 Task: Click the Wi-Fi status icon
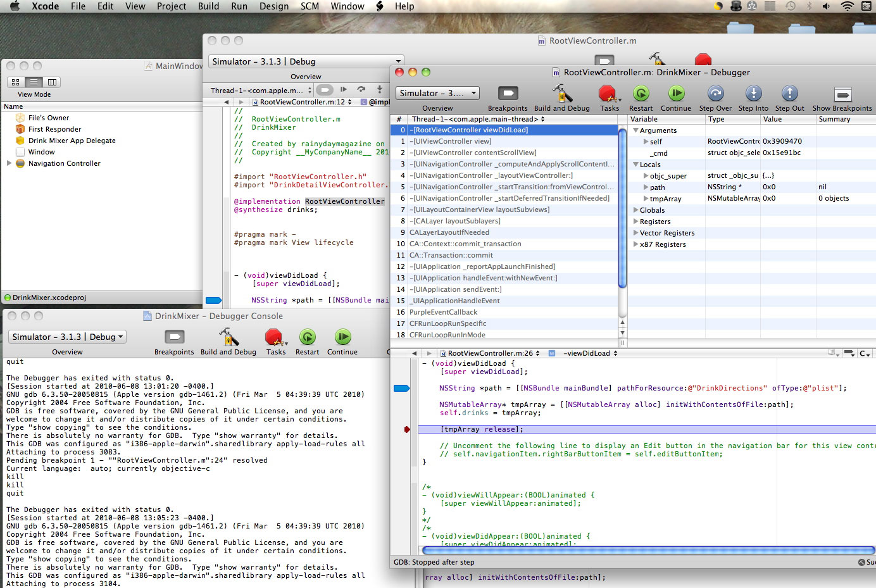coord(847,6)
